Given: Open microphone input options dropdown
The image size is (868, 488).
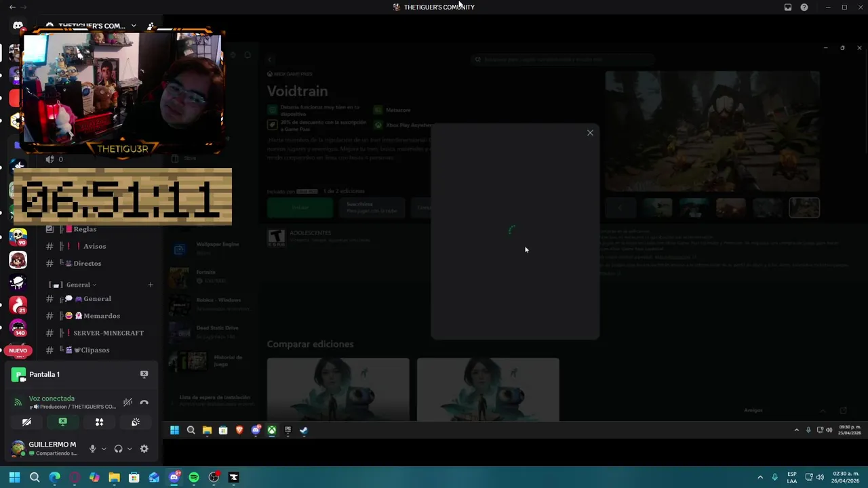Looking at the screenshot, I should coord(104,449).
